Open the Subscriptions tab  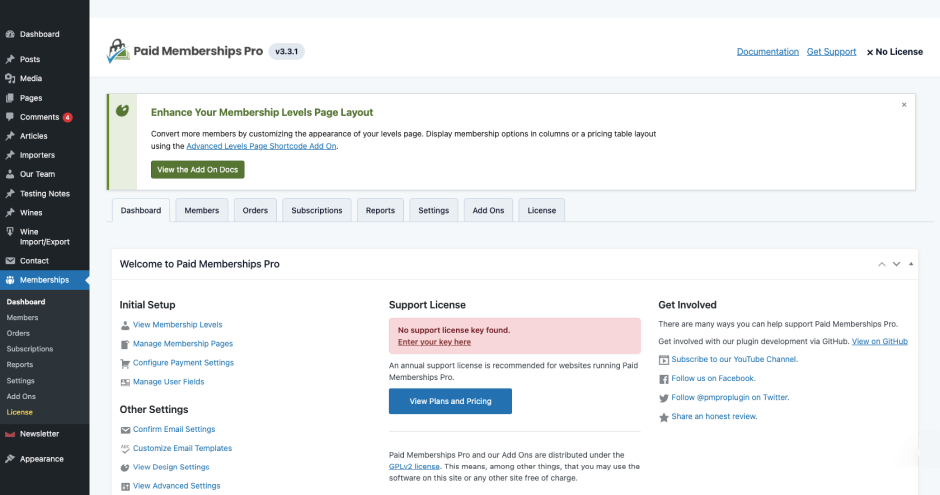coord(317,210)
